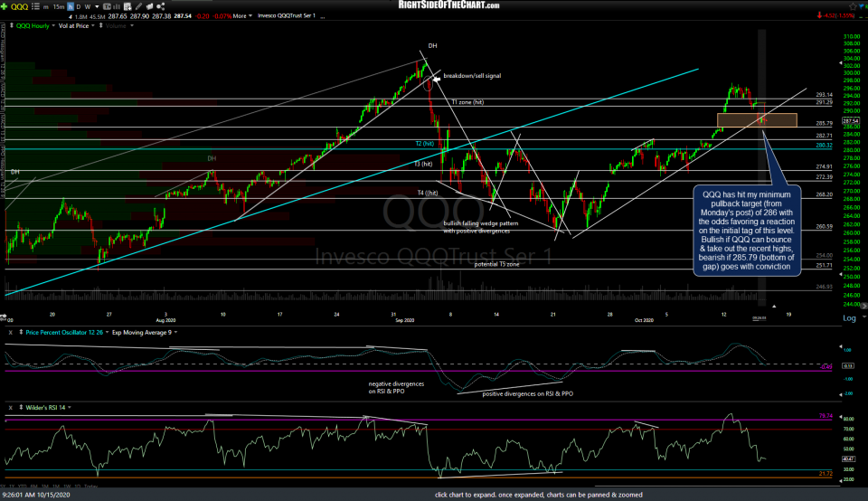Click the chart layout pages icon
868x501 pixels.
149,6
